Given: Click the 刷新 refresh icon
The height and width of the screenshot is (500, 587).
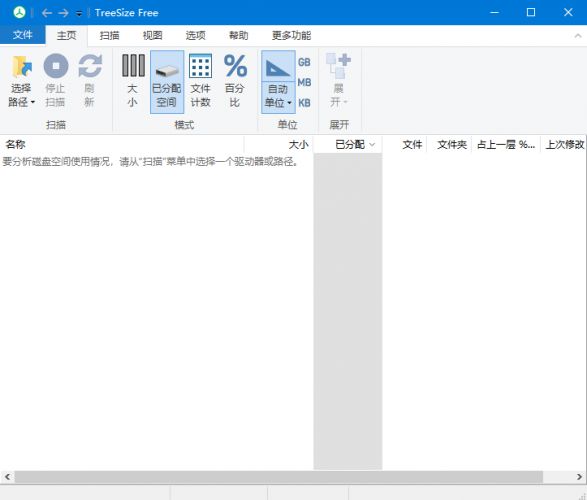Looking at the screenshot, I should pyautogui.click(x=90, y=66).
